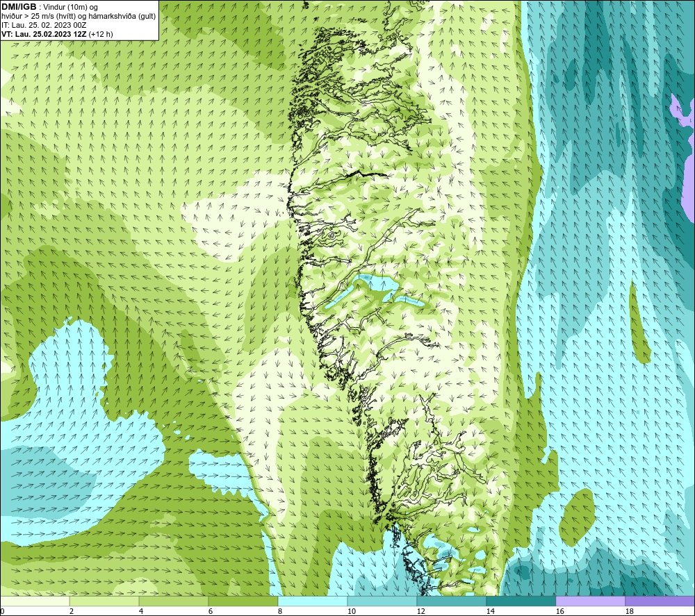Click the pale cream 0–2 m/s legend swatch
Viewport: 695px width, 616px height.
pos(35,601)
